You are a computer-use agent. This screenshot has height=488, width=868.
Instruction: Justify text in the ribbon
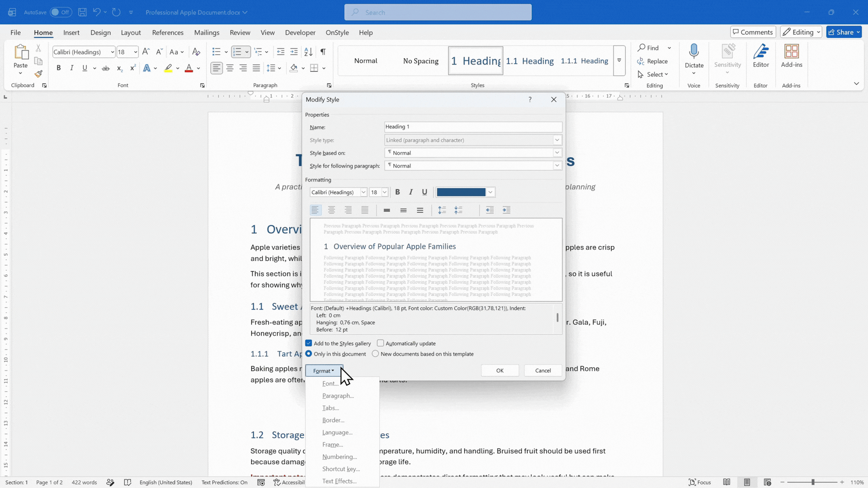[256, 68]
